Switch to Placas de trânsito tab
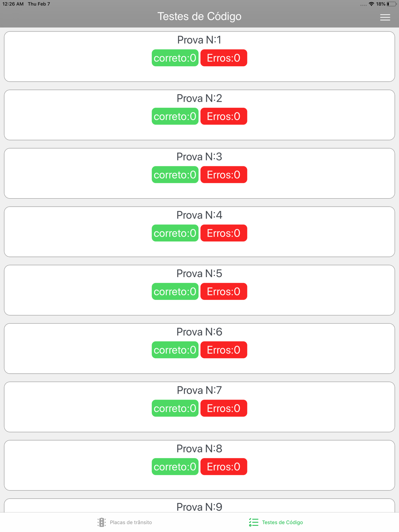Viewport: 399px width, 532px height. click(x=124, y=522)
